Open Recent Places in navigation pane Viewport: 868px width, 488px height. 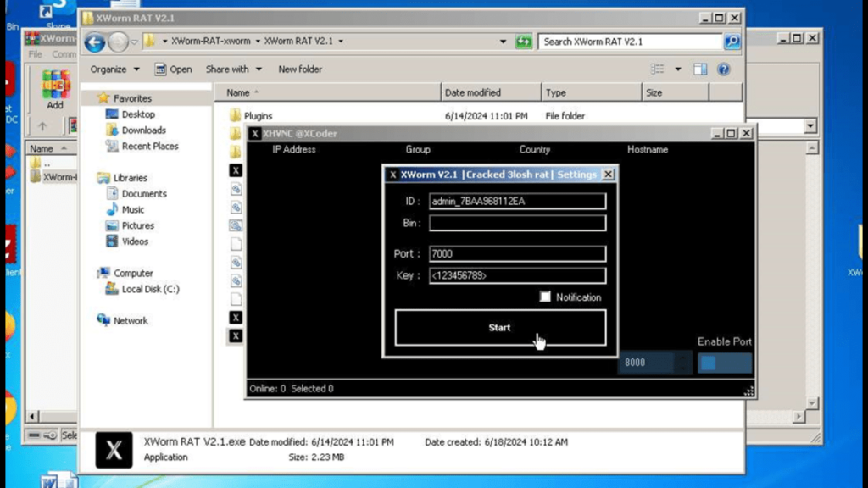pos(150,146)
